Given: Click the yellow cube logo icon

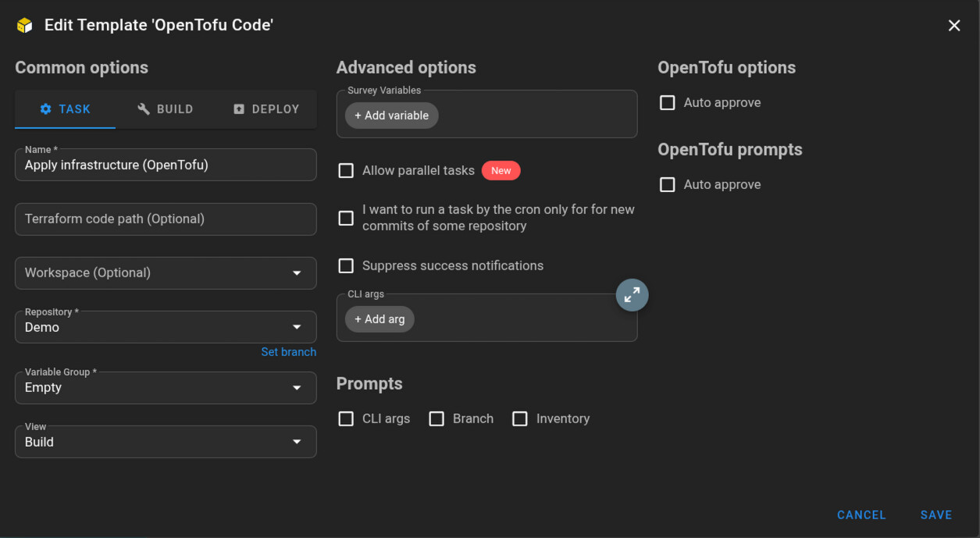Looking at the screenshot, I should 25,25.
